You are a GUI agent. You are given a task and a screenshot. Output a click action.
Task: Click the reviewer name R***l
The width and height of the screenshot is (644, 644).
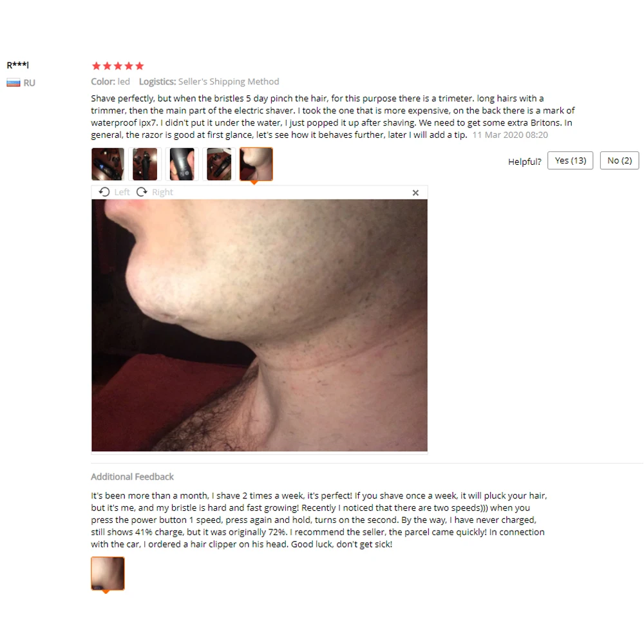tap(17, 65)
